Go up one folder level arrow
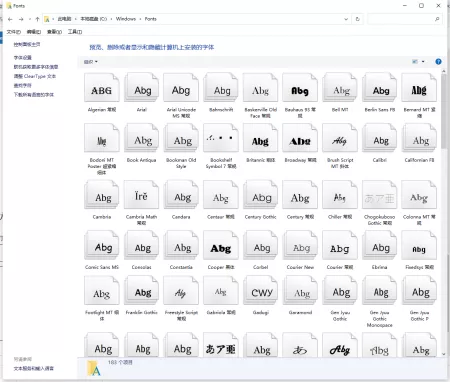 (37, 19)
